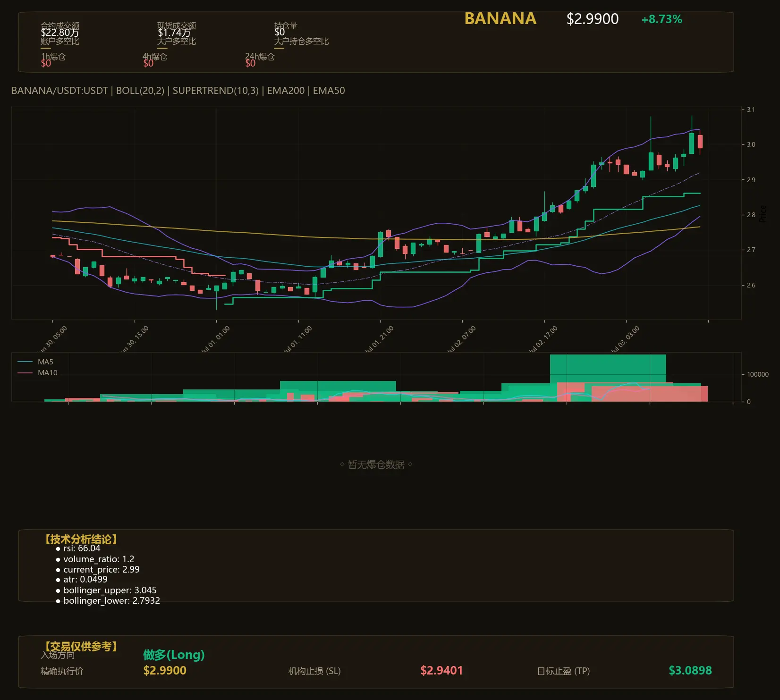
Task: Click the $1.74万 spot volume value
Action: [x=174, y=33]
